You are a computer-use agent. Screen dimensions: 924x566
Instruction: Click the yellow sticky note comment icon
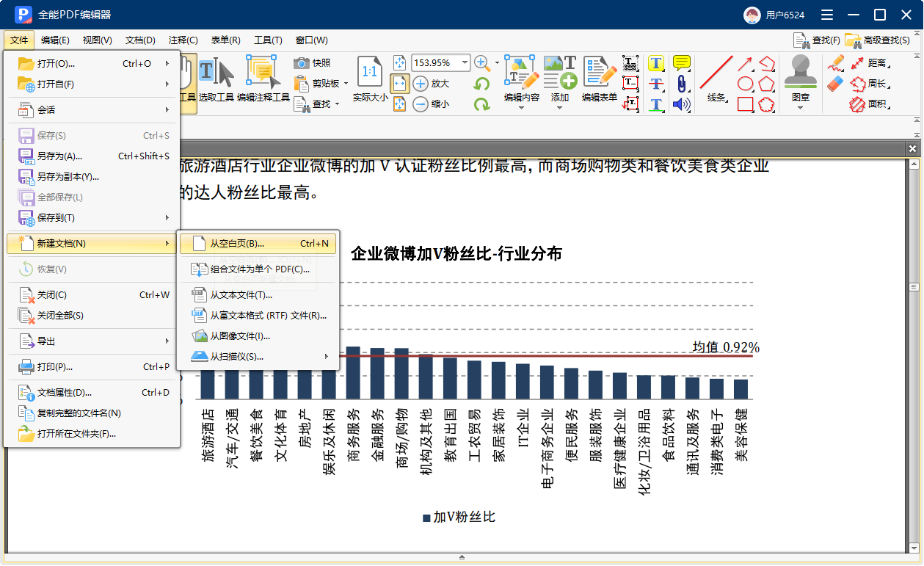(x=681, y=63)
